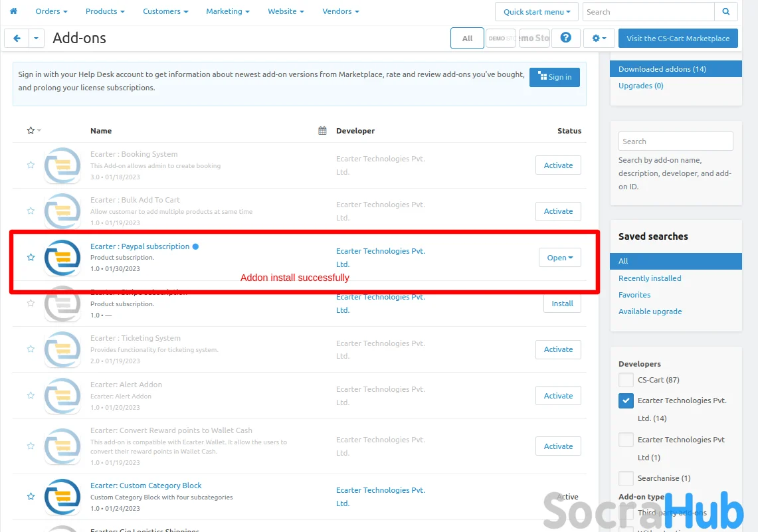Activate the Bulk Add To Cart add-on
Viewport: 758px width, 532px height.
558,211
